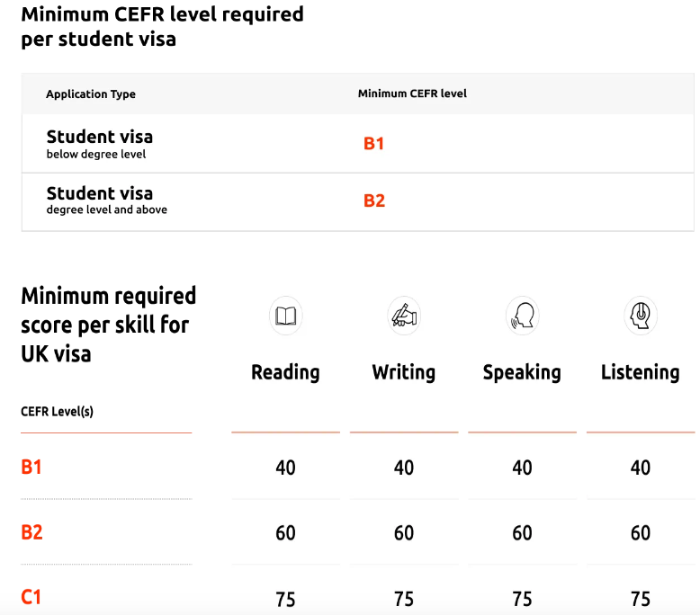700x615 pixels.
Task: Select the Reading column header
Action: [285, 372]
